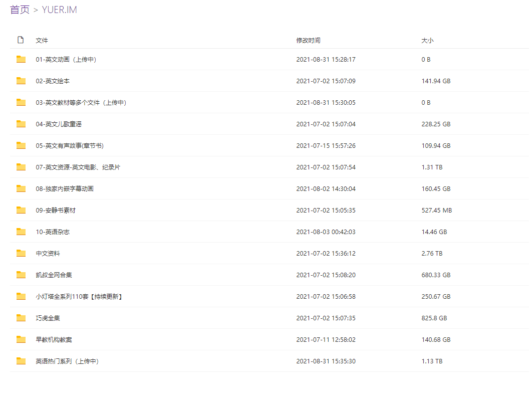Open folder 中文资料

tap(48, 254)
